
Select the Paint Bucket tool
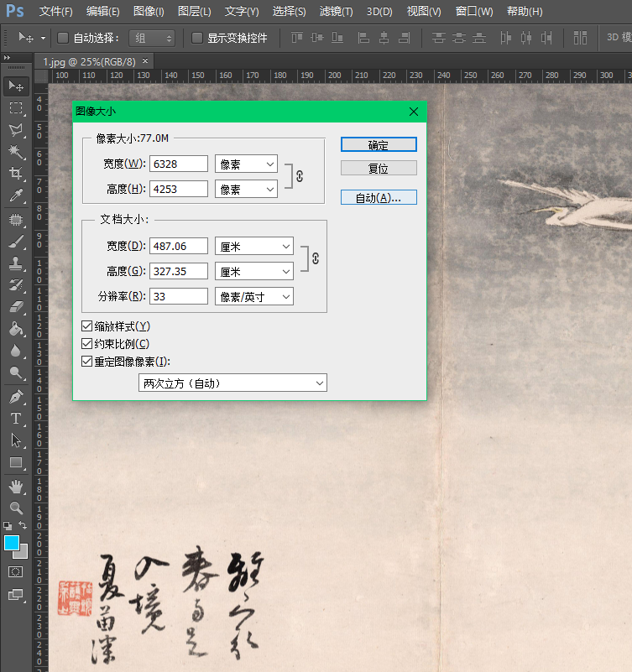16,329
